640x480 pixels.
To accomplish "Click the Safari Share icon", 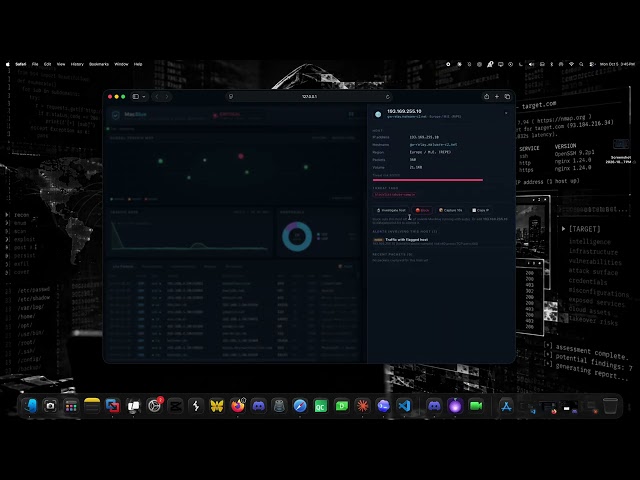I will (x=486, y=97).
